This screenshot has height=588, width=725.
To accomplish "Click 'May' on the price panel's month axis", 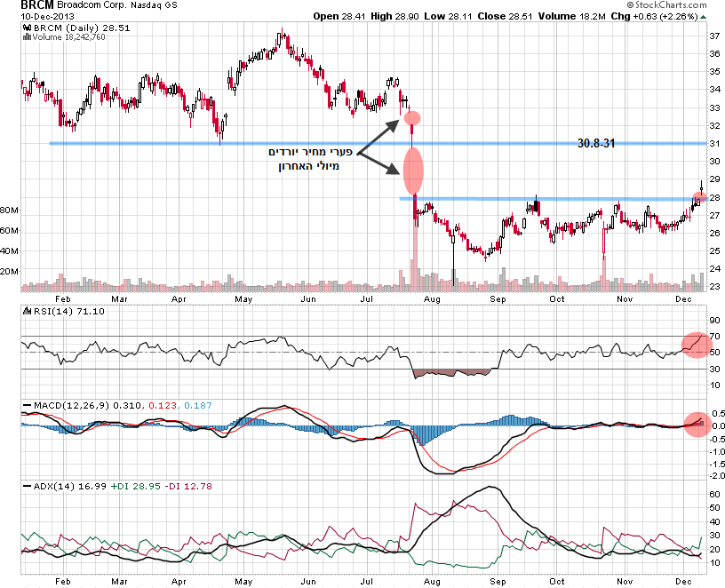I will (243, 299).
